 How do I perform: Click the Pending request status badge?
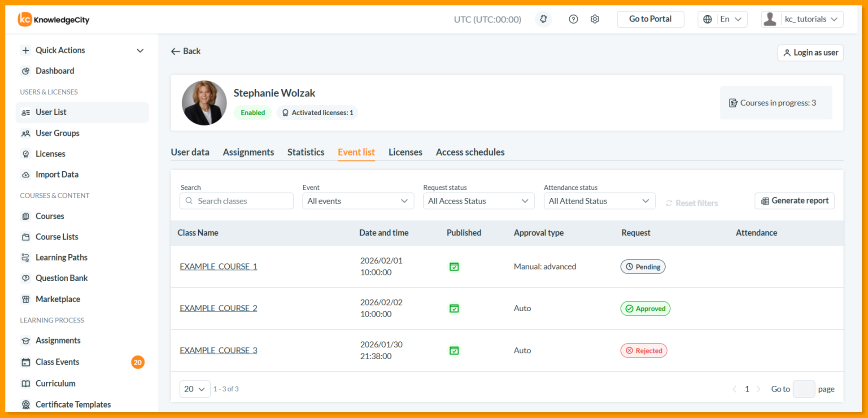(x=643, y=267)
